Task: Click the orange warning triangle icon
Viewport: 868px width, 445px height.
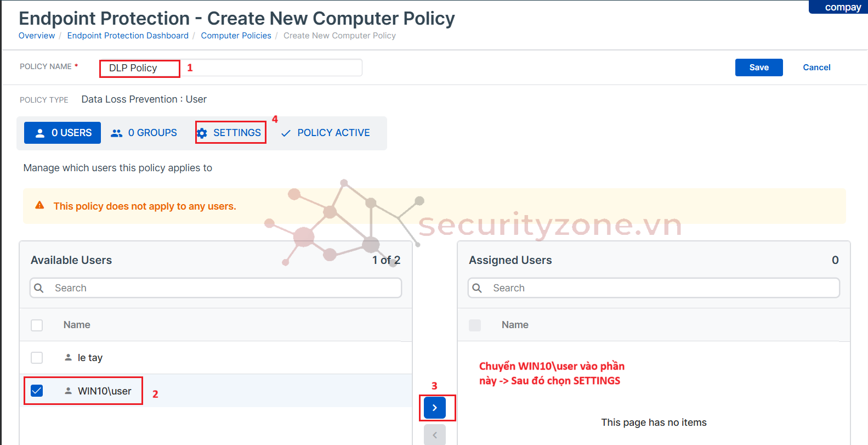Action: 39,206
